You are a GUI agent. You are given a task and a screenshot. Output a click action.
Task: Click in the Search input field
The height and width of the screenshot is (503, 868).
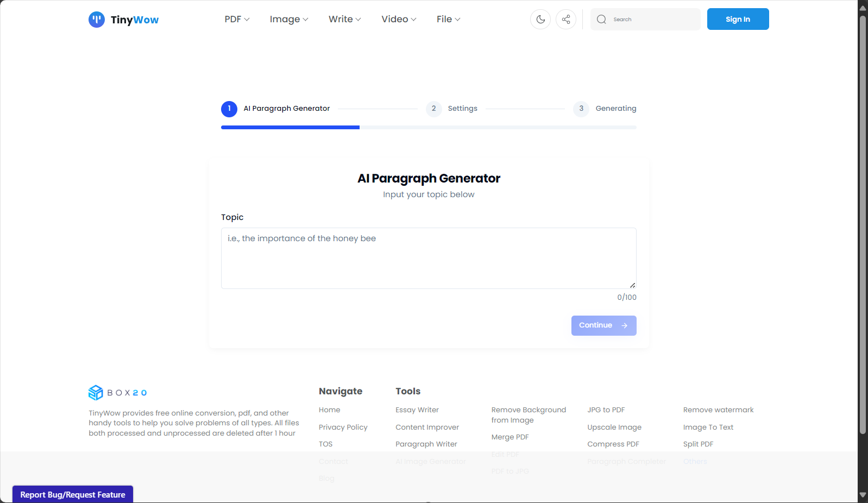tap(645, 19)
